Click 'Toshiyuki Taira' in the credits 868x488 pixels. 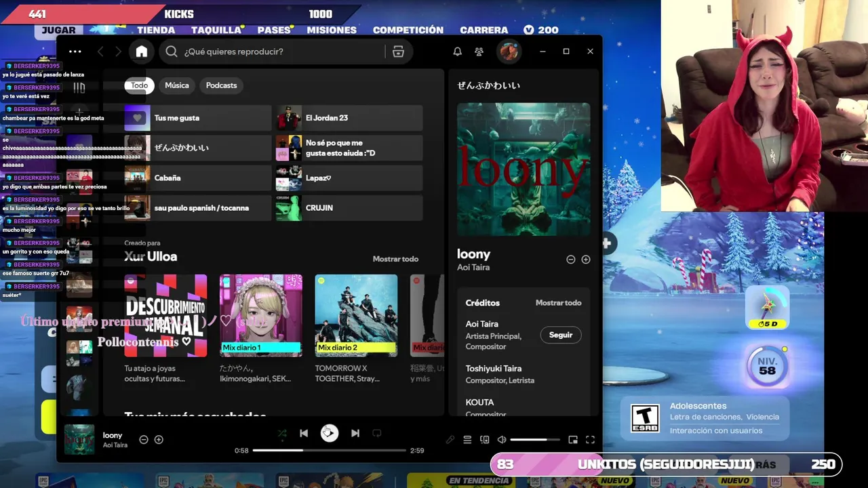[494, 369]
